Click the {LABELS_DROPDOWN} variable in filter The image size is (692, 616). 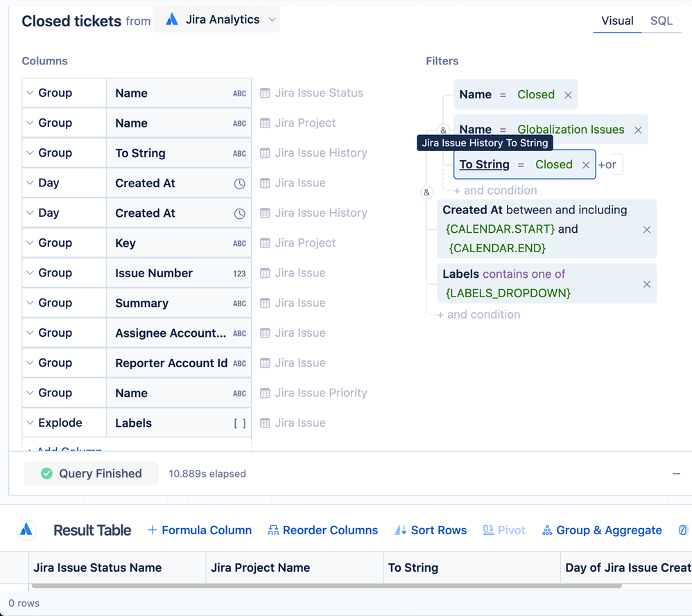(x=508, y=293)
